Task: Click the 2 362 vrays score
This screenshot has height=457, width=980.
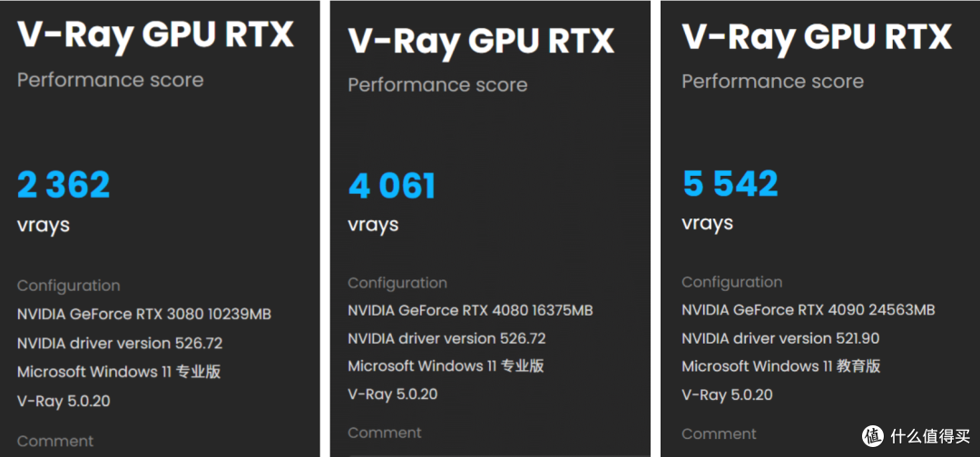Action: 64,185
